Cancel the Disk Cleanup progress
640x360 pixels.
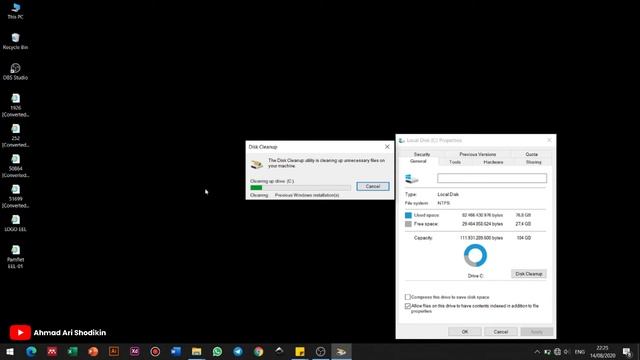[x=373, y=186]
